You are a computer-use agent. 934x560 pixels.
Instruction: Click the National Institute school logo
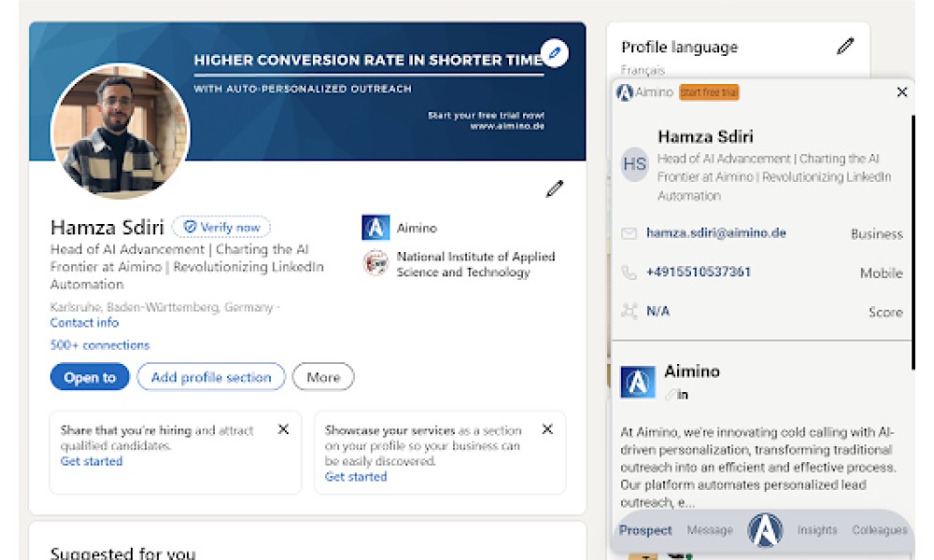[375, 263]
